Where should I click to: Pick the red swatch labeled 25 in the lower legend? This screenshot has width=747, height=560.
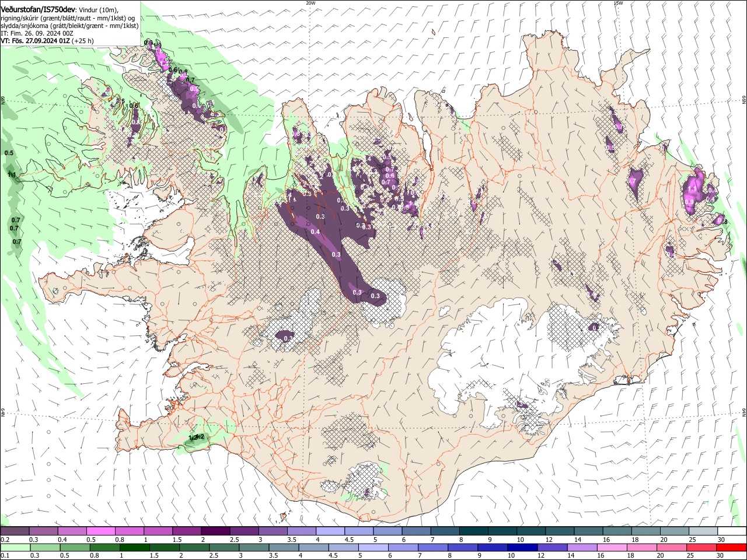[703, 548]
